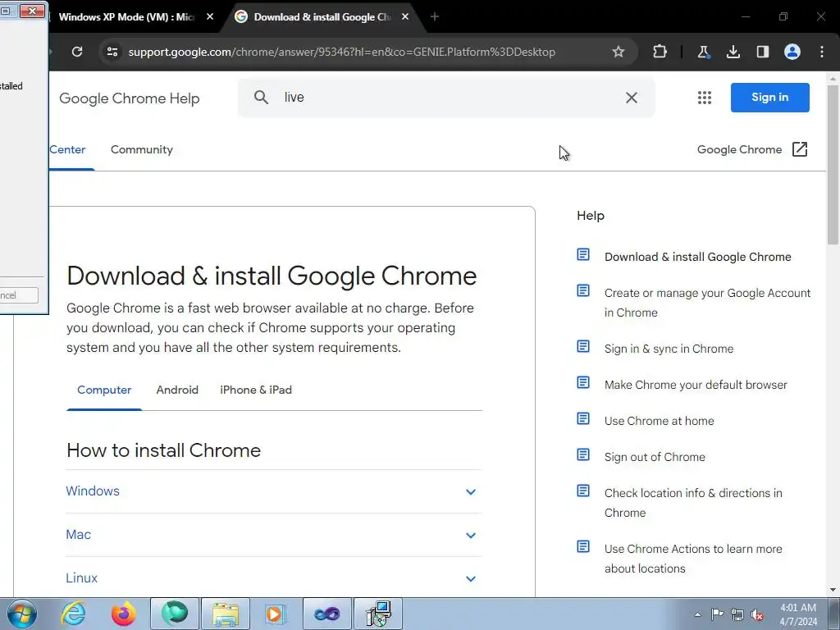This screenshot has width=840, height=630.
Task: Toggle the browser side panel icon
Action: click(762, 52)
